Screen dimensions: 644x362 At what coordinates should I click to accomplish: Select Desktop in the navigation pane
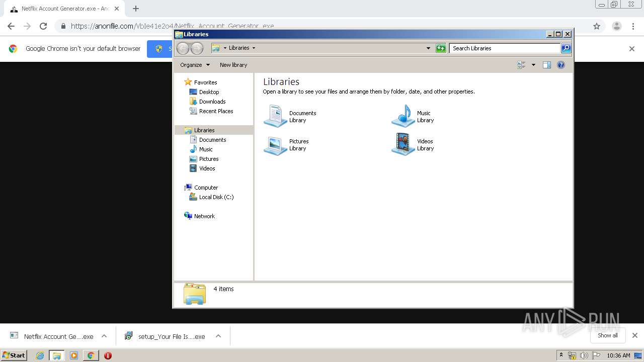[209, 92]
